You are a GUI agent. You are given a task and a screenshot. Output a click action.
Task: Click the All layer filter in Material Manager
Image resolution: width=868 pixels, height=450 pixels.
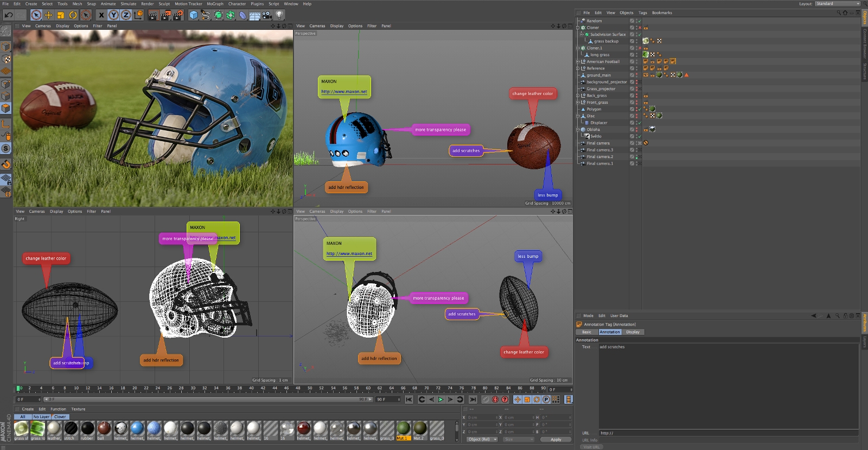tap(23, 417)
